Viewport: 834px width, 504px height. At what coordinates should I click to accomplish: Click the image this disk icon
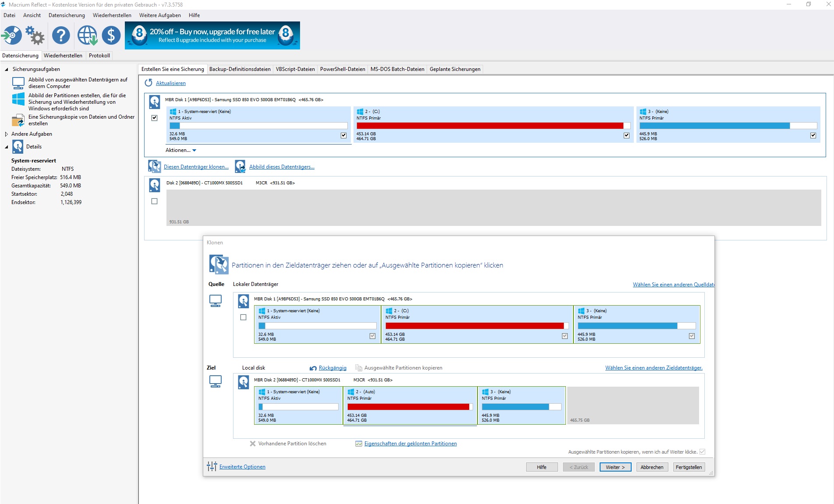[x=240, y=166]
